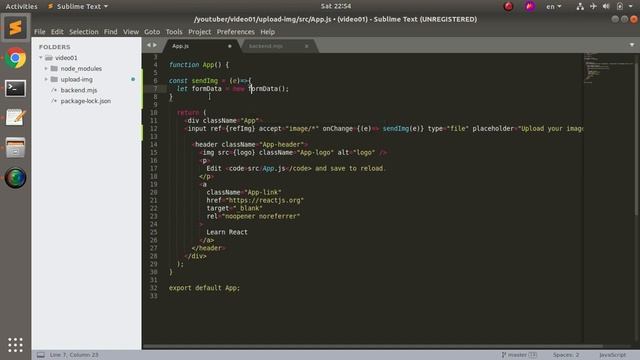Open the Edit menu
Screen dimensions: 640x360
(57, 32)
